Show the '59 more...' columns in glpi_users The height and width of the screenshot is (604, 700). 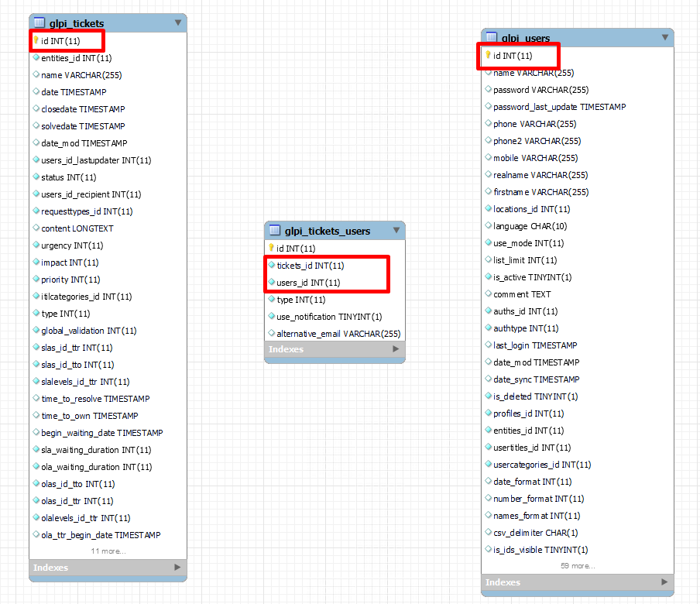point(578,566)
